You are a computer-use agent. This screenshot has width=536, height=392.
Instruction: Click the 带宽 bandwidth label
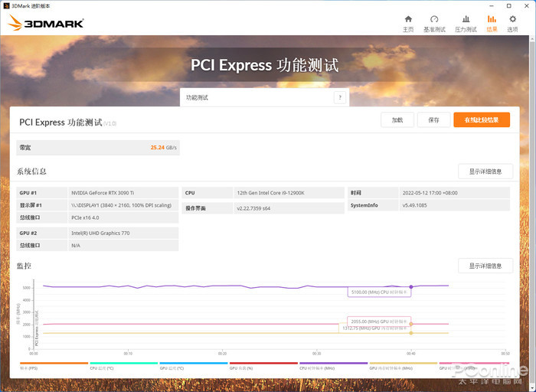(x=25, y=147)
